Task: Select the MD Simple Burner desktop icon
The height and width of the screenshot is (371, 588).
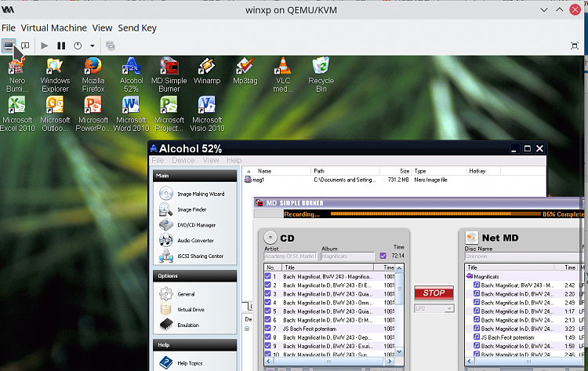Action: tap(169, 75)
